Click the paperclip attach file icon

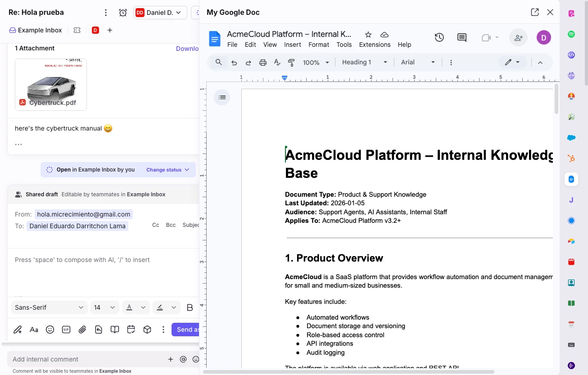[x=82, y=330]
